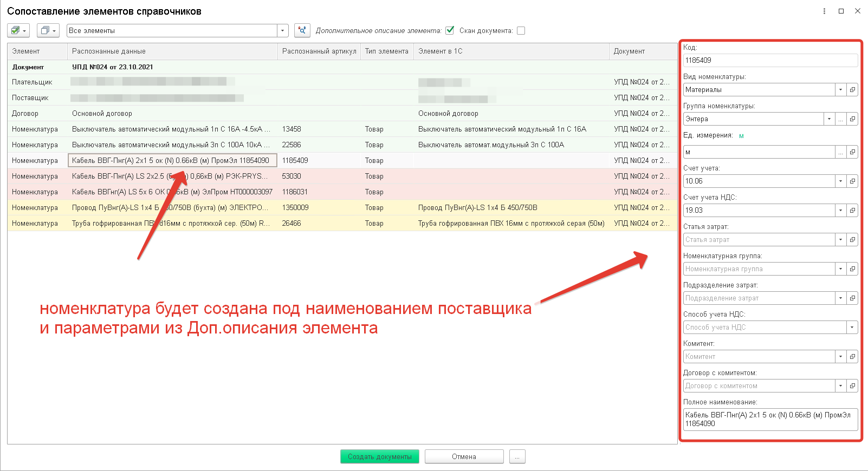The height and width of the screenshot is (471, 868).
Task: Click the open icon beside Статья затрат field
Action: [x=852, y=240]
